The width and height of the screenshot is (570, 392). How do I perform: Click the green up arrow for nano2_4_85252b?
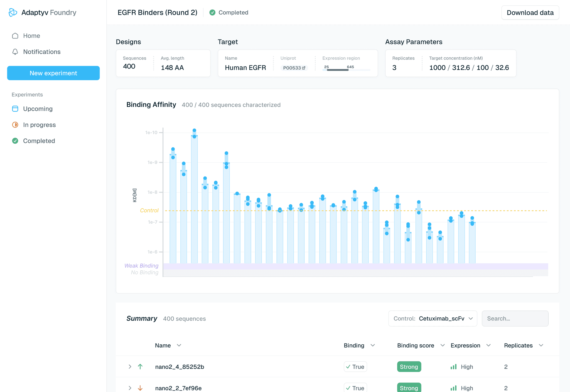point(140,367)
